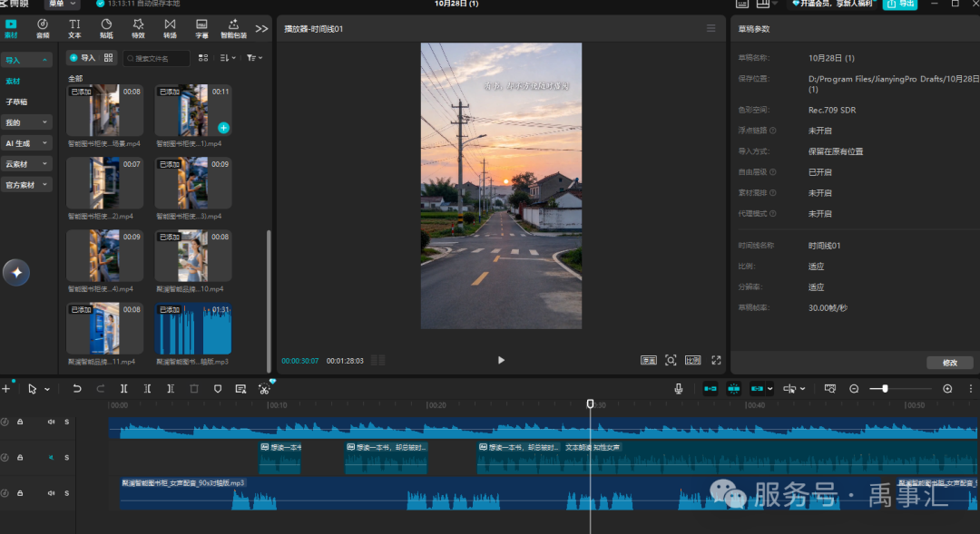Lock the top audio track
The width and height of the screenshot is (980, 534).
click(20, 422)
